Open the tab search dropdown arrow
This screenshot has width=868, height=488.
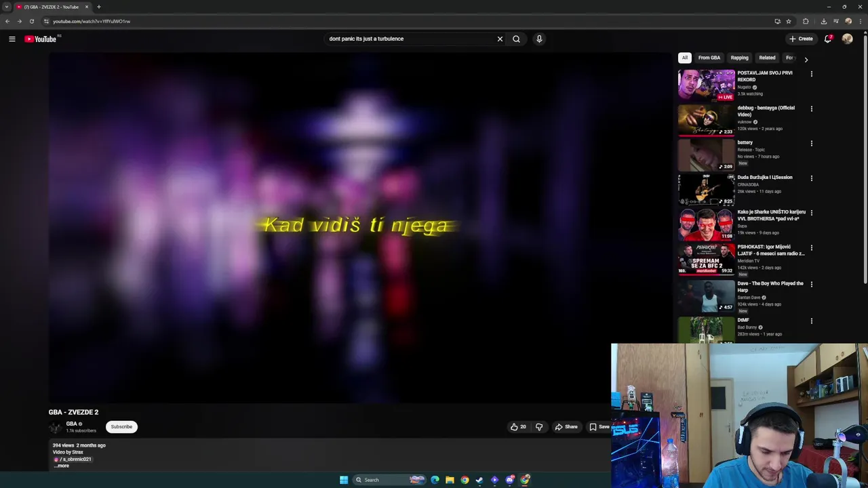point(7,7)
